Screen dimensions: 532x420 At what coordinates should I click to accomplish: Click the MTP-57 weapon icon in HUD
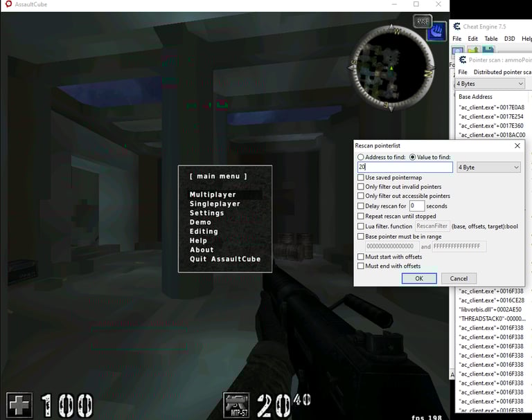pyautogui.click(x=236, y=405)
